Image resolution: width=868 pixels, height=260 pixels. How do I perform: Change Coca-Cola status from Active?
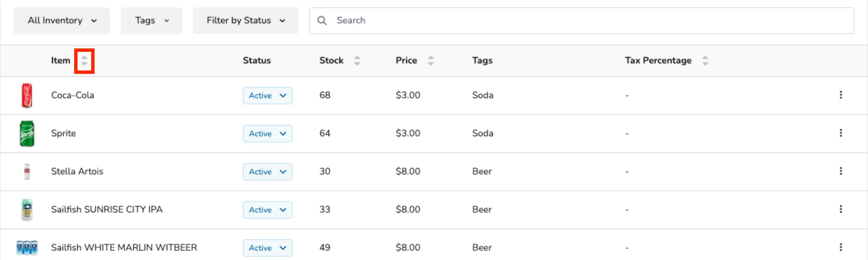pos(268,96)
